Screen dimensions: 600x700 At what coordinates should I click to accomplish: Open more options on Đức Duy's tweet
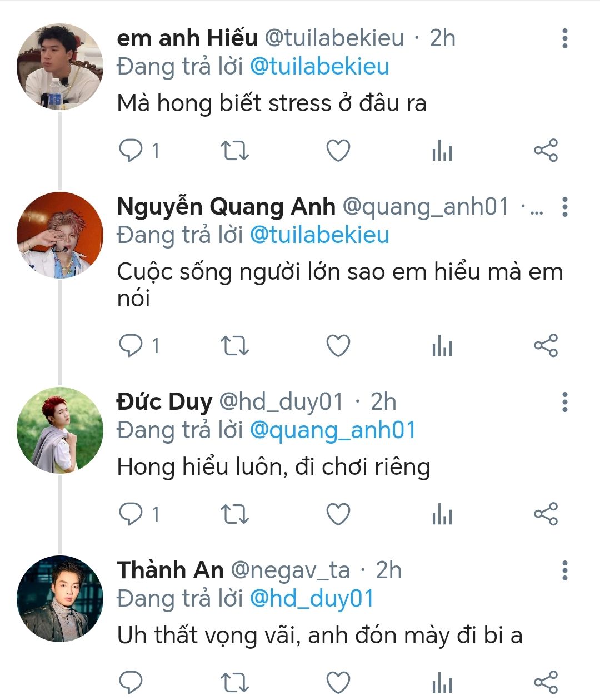pos(564,402)
